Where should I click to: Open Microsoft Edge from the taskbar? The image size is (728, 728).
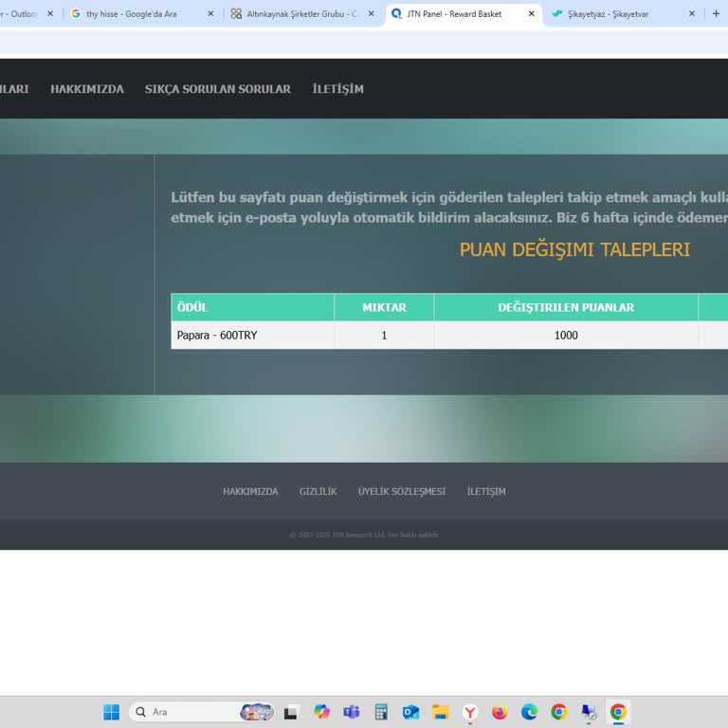point(529,712)
